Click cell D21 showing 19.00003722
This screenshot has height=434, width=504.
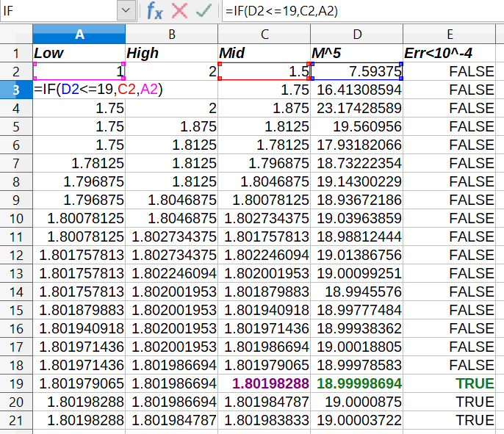pyautogui.click(x=357, y=420)
